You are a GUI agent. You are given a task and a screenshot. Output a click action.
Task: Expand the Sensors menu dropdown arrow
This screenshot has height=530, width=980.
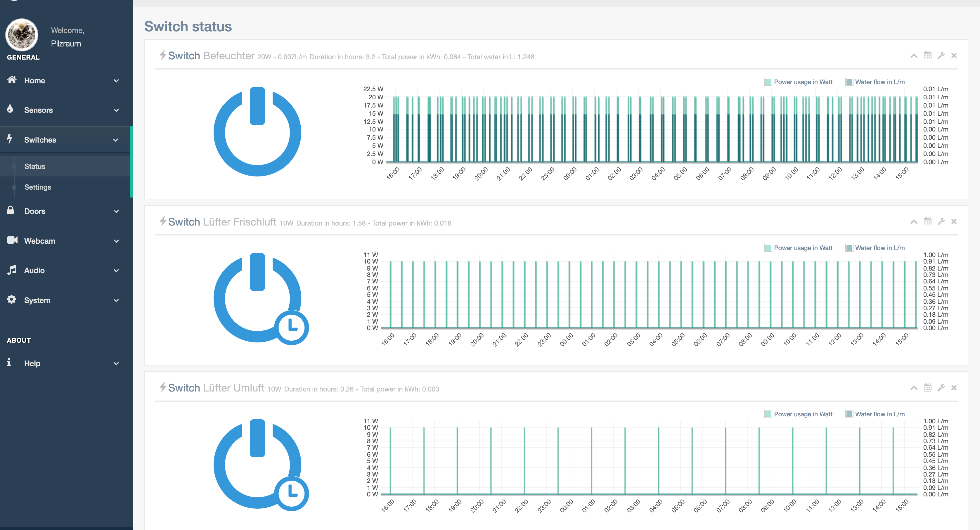pos(116,110)
